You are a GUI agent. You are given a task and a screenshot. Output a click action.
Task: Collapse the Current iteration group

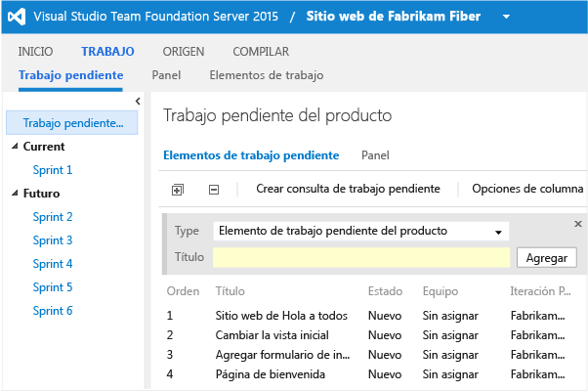pos(15,146)
